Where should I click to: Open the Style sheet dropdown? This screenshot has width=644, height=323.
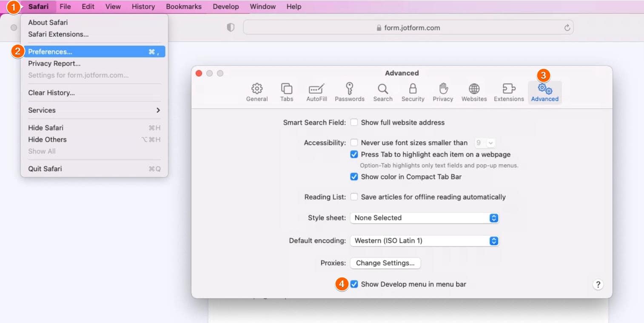424,218
